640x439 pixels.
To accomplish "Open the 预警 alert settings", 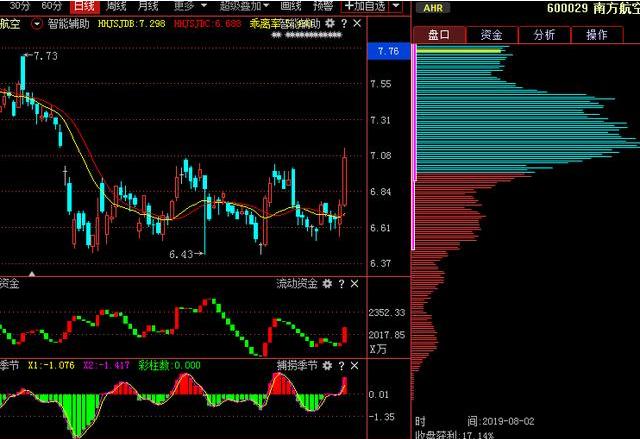I will [x=322, y=6].
